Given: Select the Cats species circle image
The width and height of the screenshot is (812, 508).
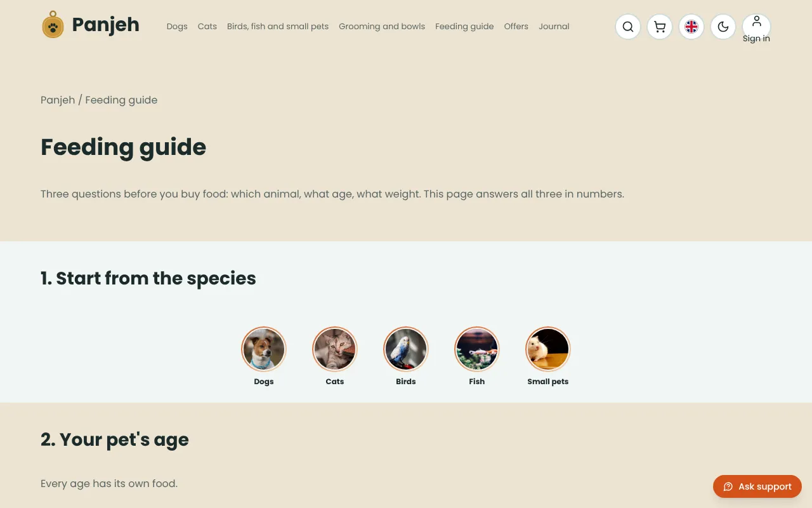Looking at the screenshot, I should pyautogui.click(x=335, y=349).
